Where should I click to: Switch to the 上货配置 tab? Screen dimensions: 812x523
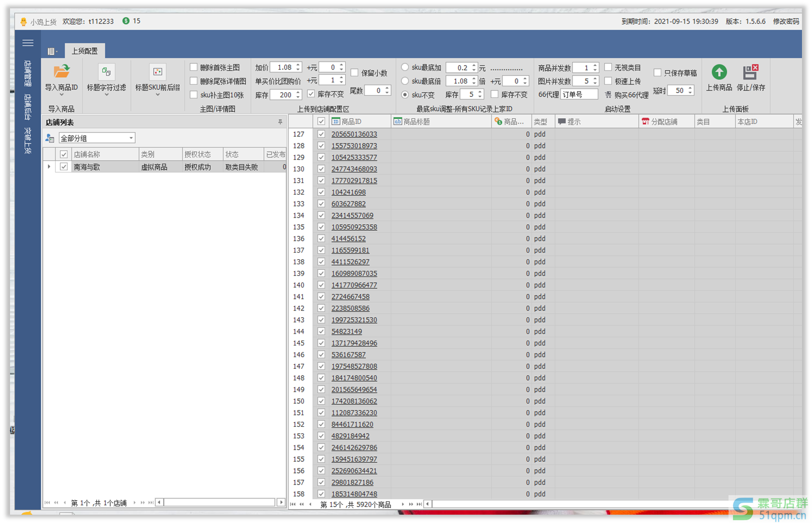pos(85,51)
